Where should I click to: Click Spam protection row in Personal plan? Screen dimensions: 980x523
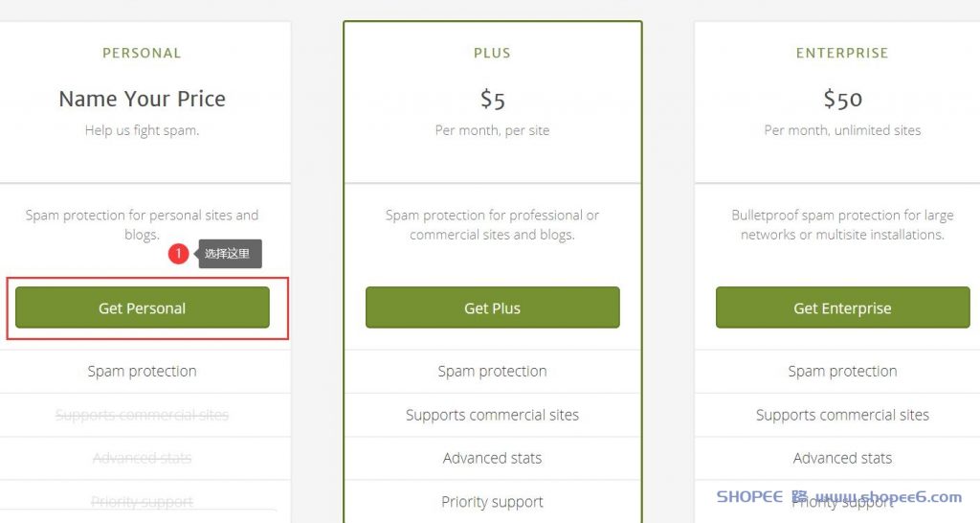(142, 371)
